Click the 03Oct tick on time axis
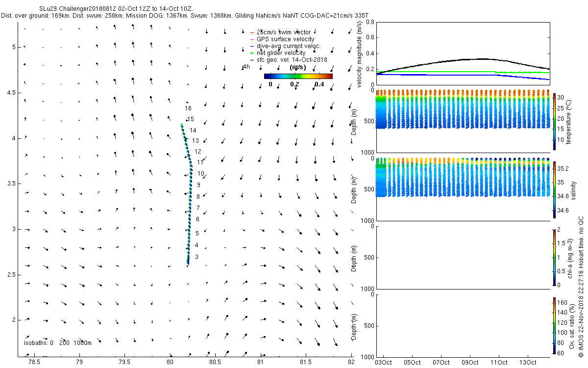 point(383,363)
